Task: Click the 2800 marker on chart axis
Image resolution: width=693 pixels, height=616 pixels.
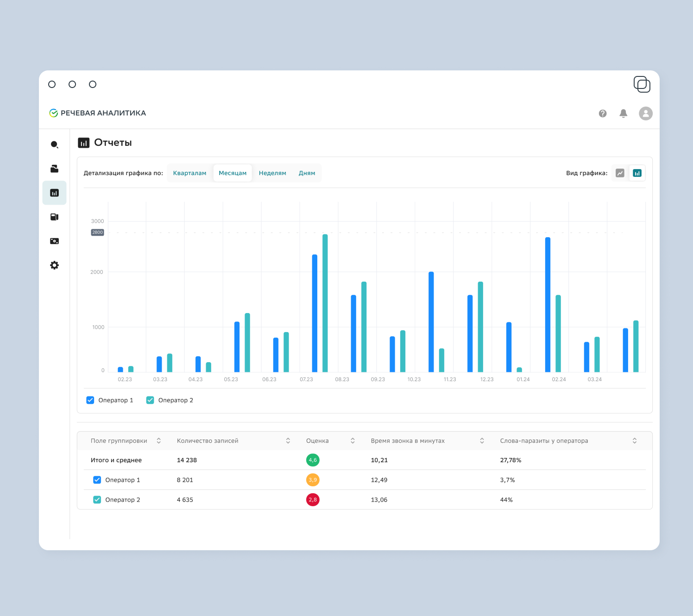Action: (97, 233)
